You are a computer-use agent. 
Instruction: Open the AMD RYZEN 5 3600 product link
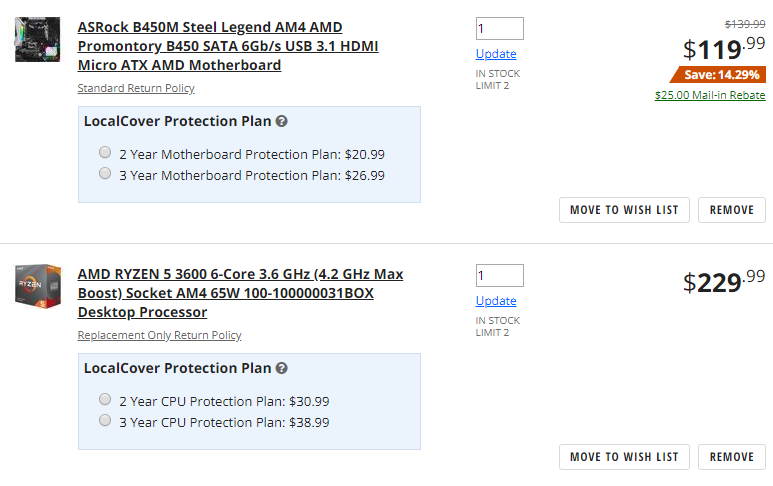coord(240,293)
